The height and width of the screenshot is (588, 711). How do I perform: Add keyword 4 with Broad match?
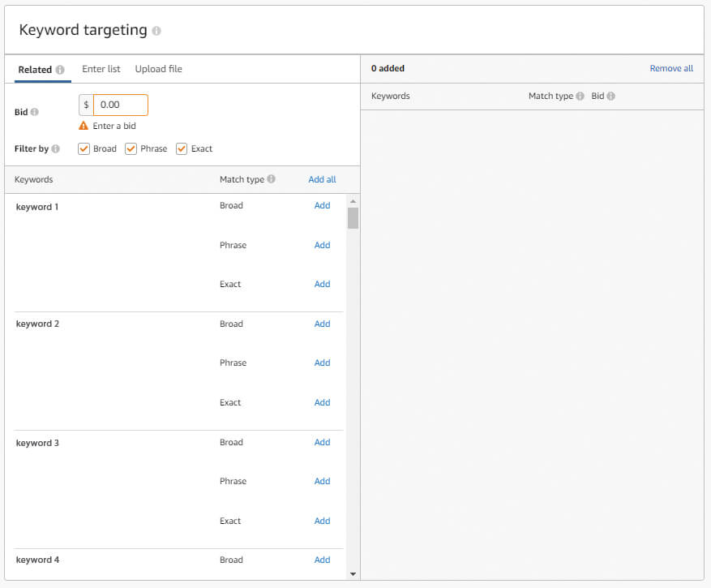[323, 560]
